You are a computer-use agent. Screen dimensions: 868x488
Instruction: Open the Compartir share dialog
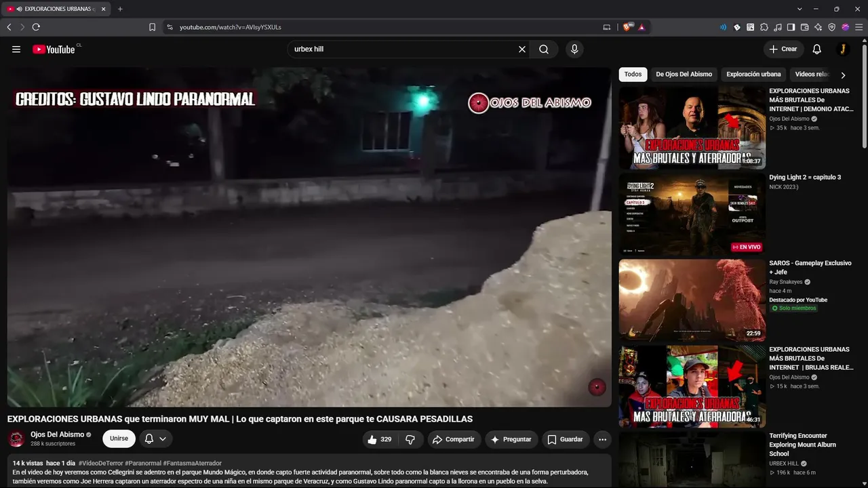pos(454,439)
